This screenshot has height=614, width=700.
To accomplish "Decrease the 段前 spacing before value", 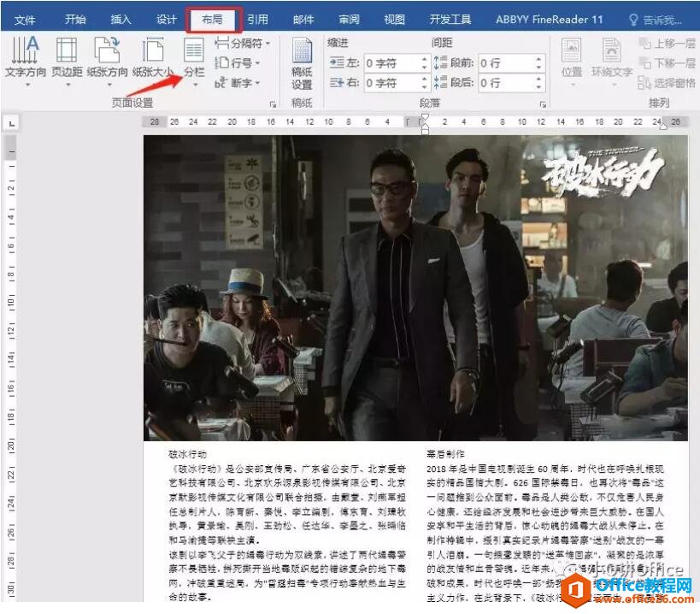I will (539, 67).
